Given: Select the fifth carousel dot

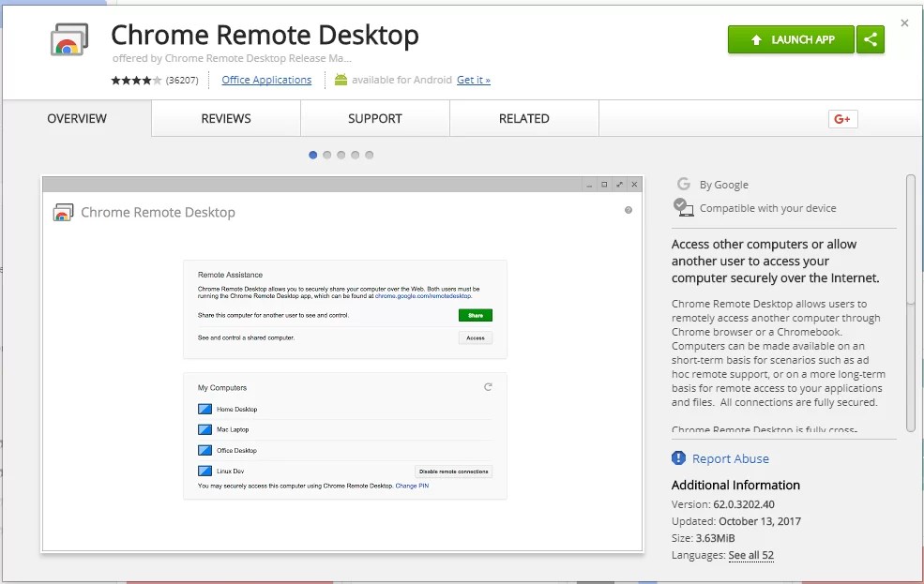Looking at the screenshot, I should (369, 155).
